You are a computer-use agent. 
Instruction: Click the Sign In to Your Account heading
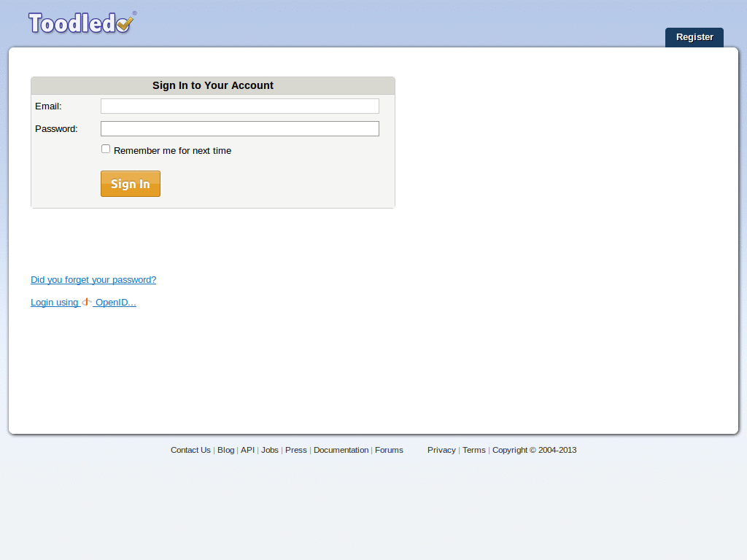click(x=213, y=86)
